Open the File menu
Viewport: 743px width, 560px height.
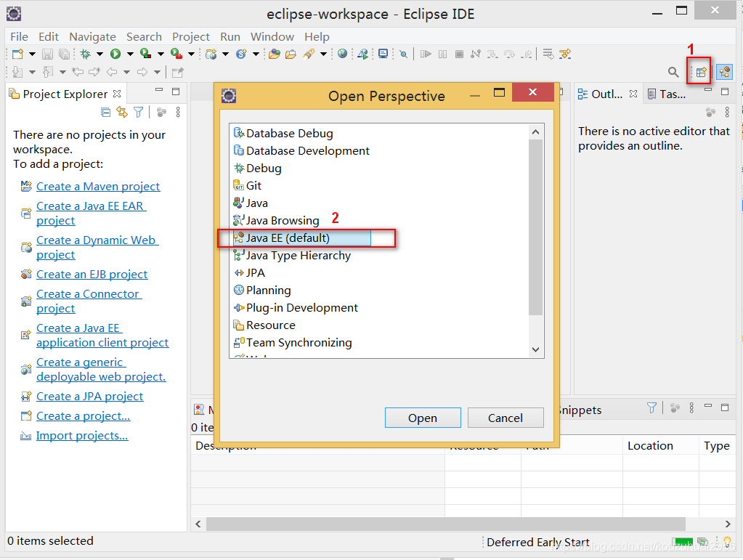(19, 37)
